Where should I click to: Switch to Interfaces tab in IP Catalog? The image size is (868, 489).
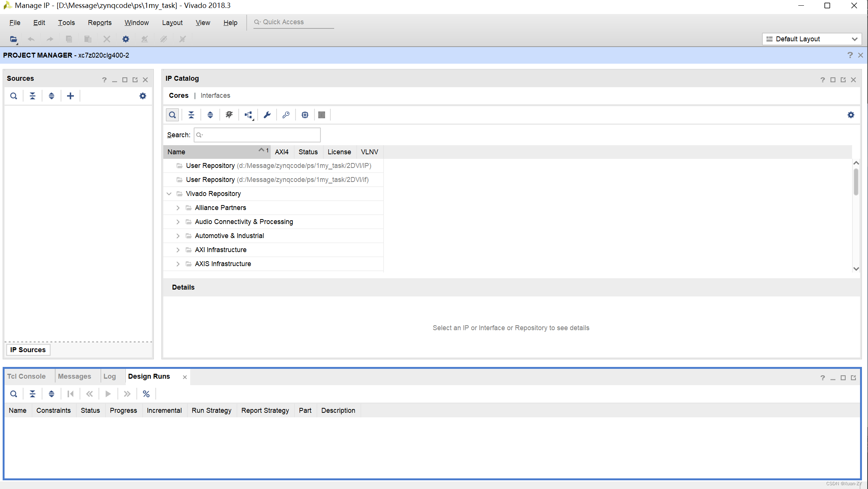pyautogui.click(x=215, y=96)
